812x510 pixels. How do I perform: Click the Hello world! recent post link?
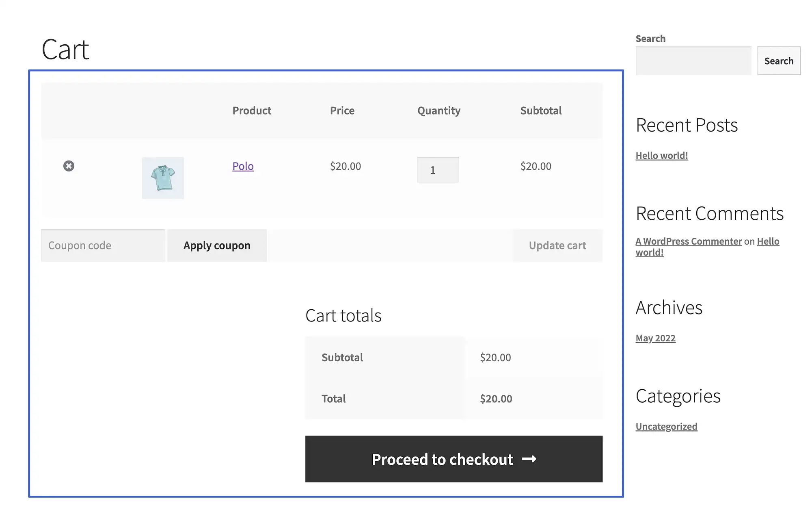coord(662,154)
